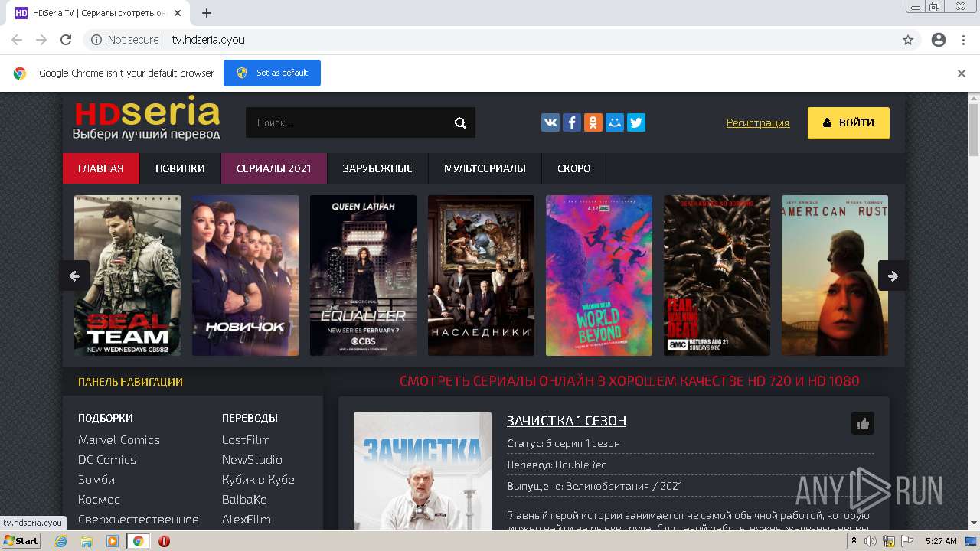Open Chrome three-dot menu
This screenshot has width=980, height=551.
coord(963,40)
